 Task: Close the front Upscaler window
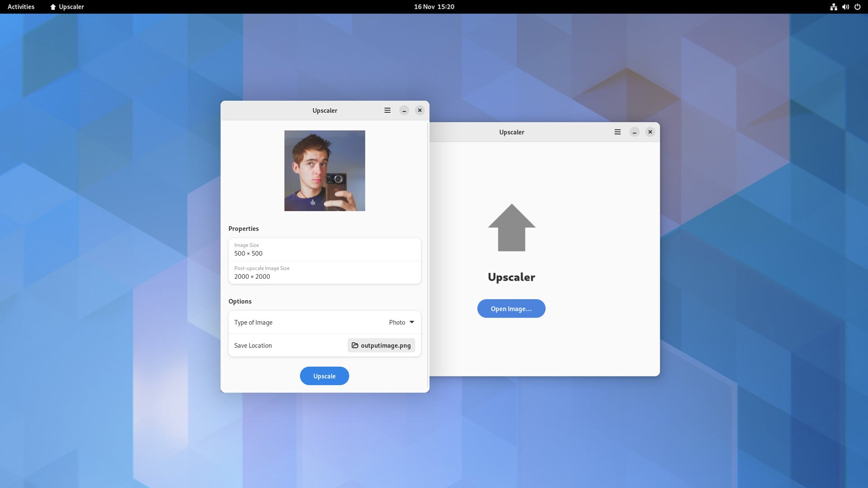pyautogui.click(x=420, y=110)
